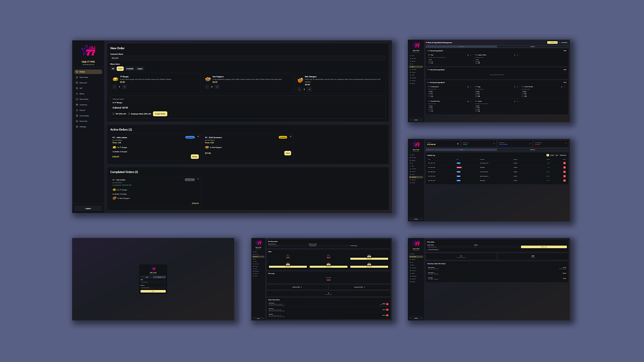Open Door Sales from the sidebar
The width and height of the screenshot is (644, 362).
point(84,77)
